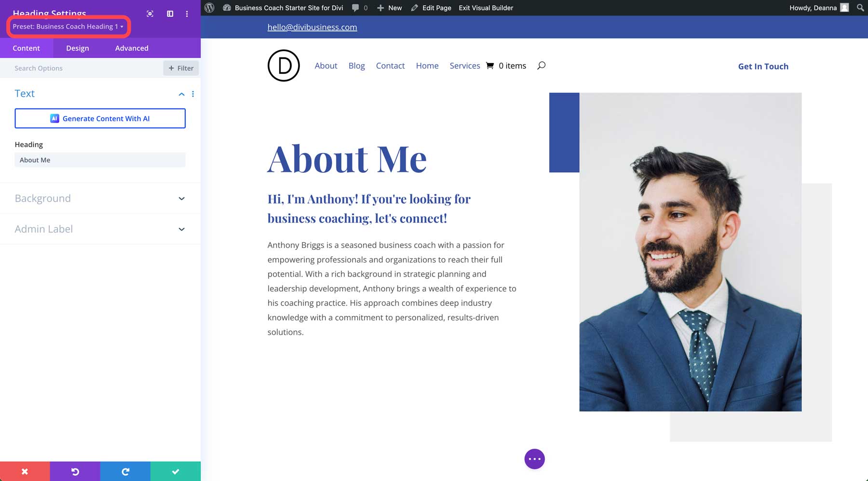Click the Heading field containing About Me

click(100, 160)
